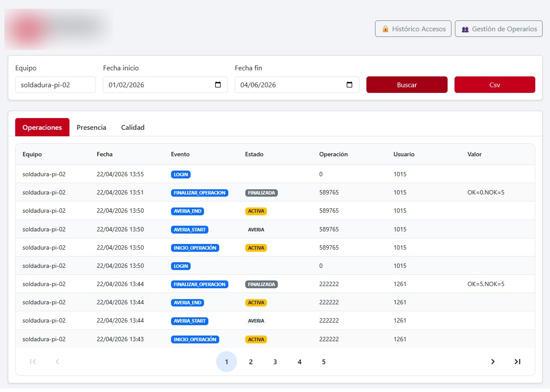Focus the Equipo input field
Viewport: 550px width, 392px height.
[x=56, y=85]
